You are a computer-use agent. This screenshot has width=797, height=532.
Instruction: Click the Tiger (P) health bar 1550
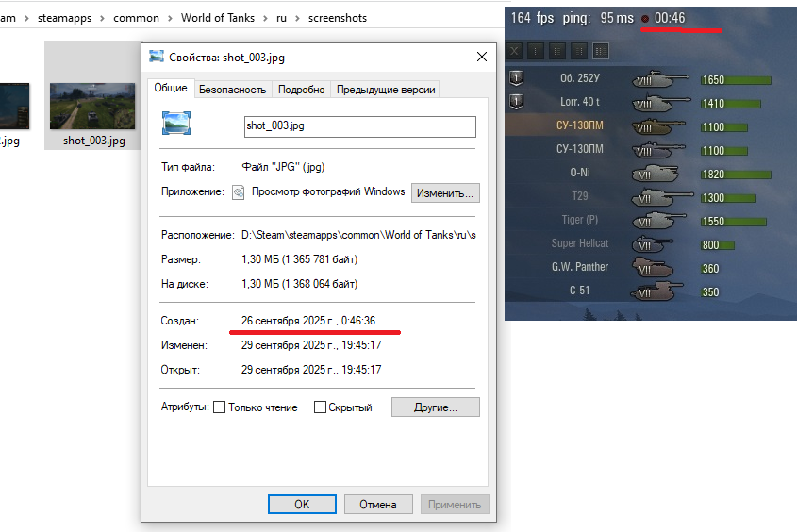click(x=734, y=221)
